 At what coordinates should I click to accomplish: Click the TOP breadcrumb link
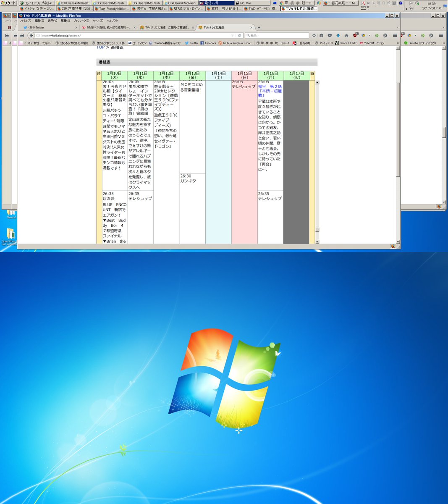[x=100, y=47]
